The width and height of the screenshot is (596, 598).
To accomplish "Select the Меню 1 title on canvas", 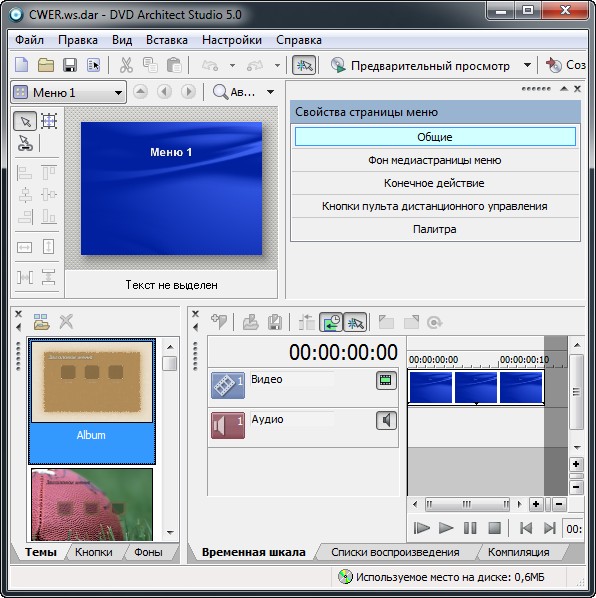I will tap(171, 152).
